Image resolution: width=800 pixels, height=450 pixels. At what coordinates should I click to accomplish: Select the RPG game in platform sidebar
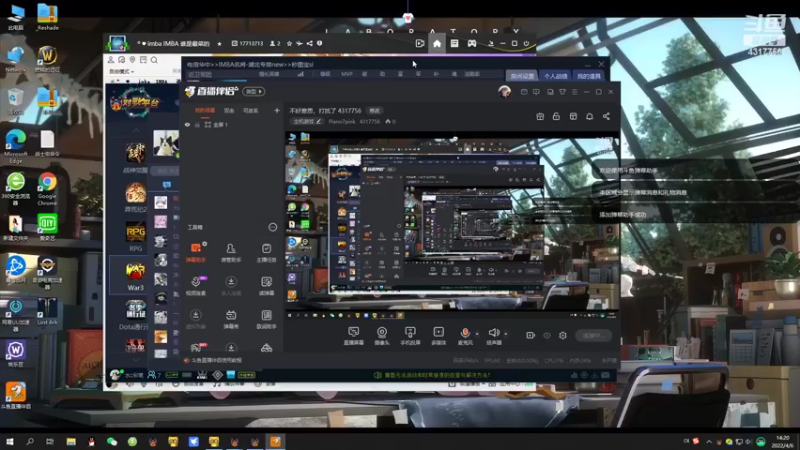(135, 237)
